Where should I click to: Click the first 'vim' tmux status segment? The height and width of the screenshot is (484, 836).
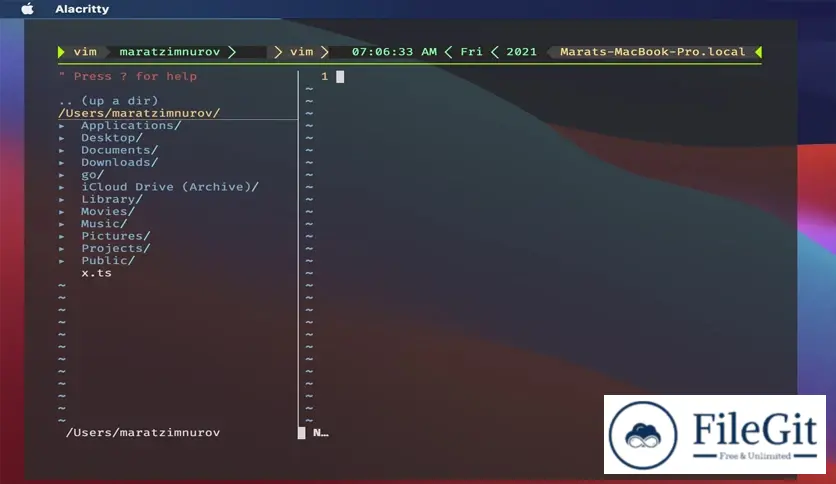coord(85,52)
